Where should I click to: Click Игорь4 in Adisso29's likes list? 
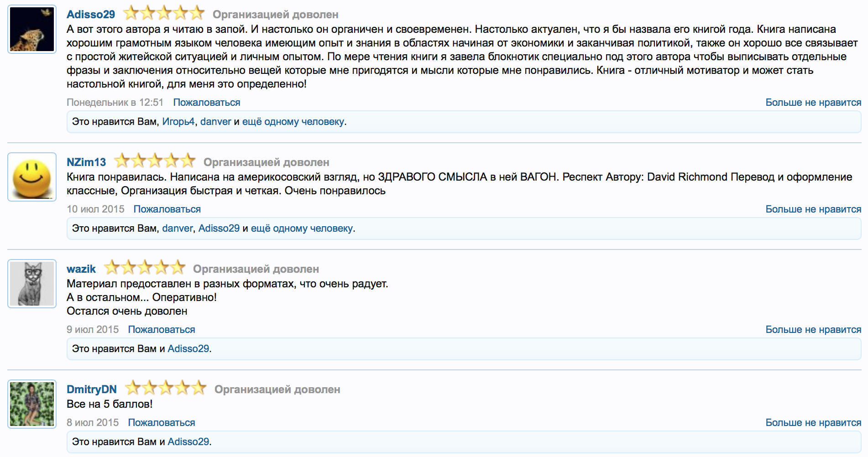coord(178,121)
